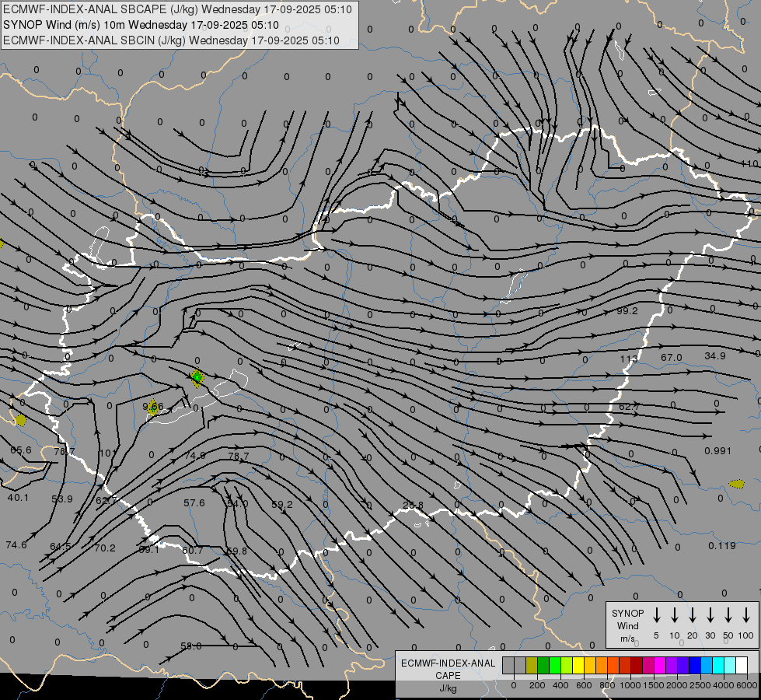
Task: Click the SBCIN title line in the header box
Action: pyautogui.click(x=171, y=40)
